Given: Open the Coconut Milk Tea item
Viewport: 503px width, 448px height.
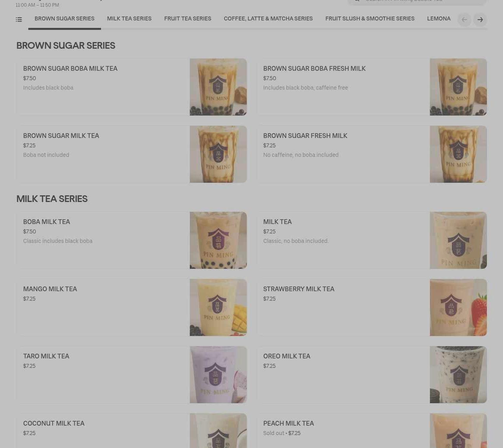Looking at the screenshot, I should [x=132, y=431].
